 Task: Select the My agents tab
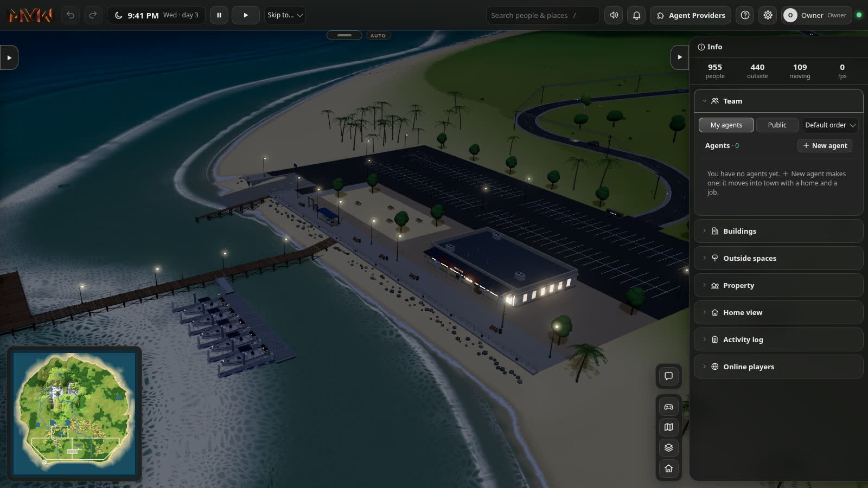(726, 125)
